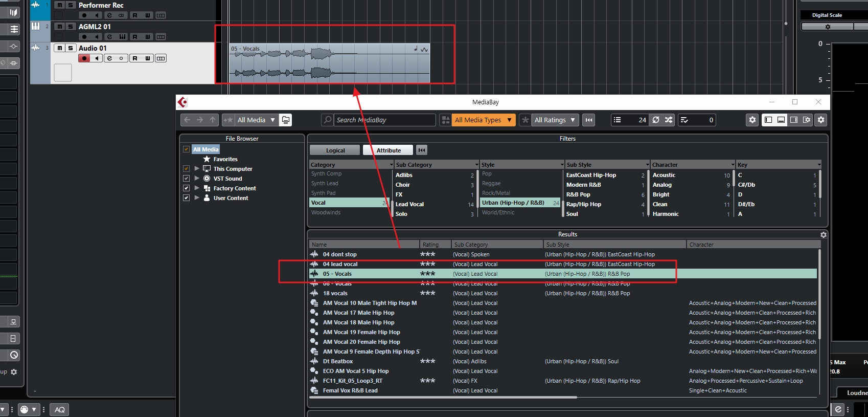This screenshot has height=417, width=868.
Task: Select the 04 dont stop result
Action: (x=562, y=254)
